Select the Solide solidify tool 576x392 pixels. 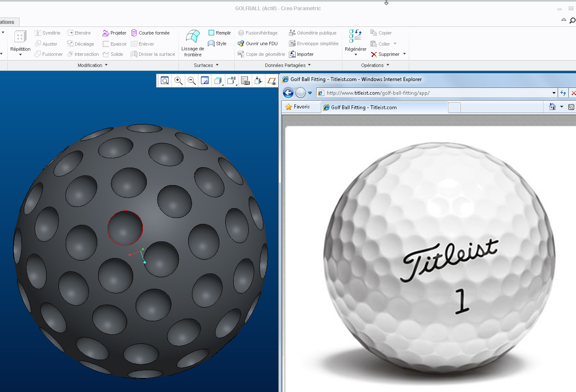(x=113, y=54)
